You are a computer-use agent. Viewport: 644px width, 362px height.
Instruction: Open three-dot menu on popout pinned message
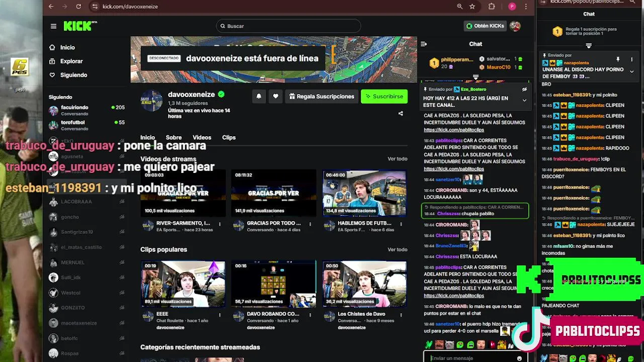coord(632,59)
